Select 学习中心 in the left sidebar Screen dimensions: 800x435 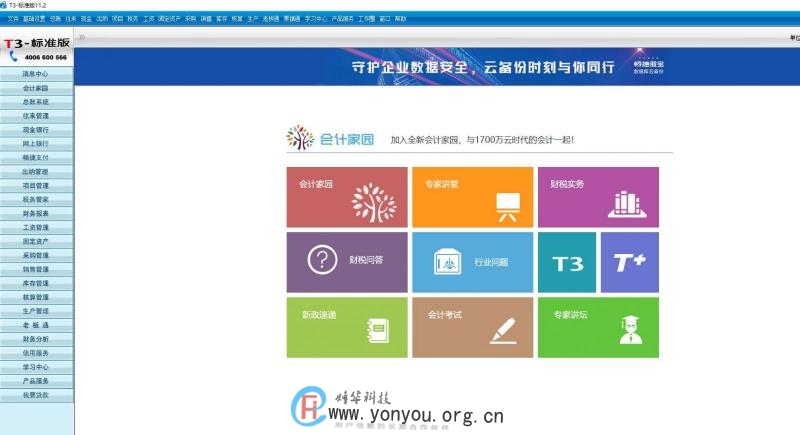coord(36,367)
